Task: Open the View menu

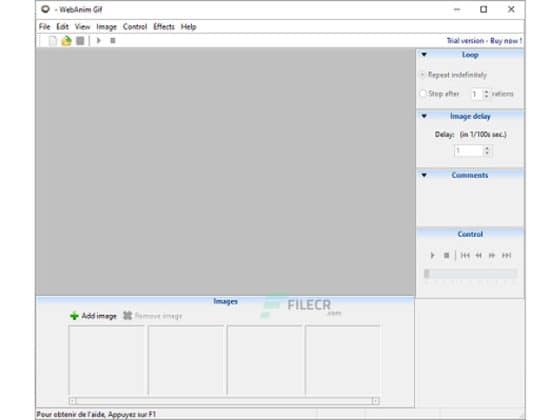Action: pyautogui.click(x=82, y=27)
